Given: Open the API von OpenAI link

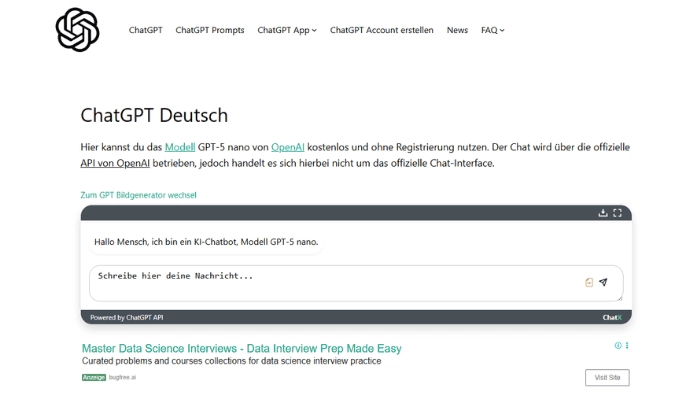Looking at the screenshot, I should (115, 163).
